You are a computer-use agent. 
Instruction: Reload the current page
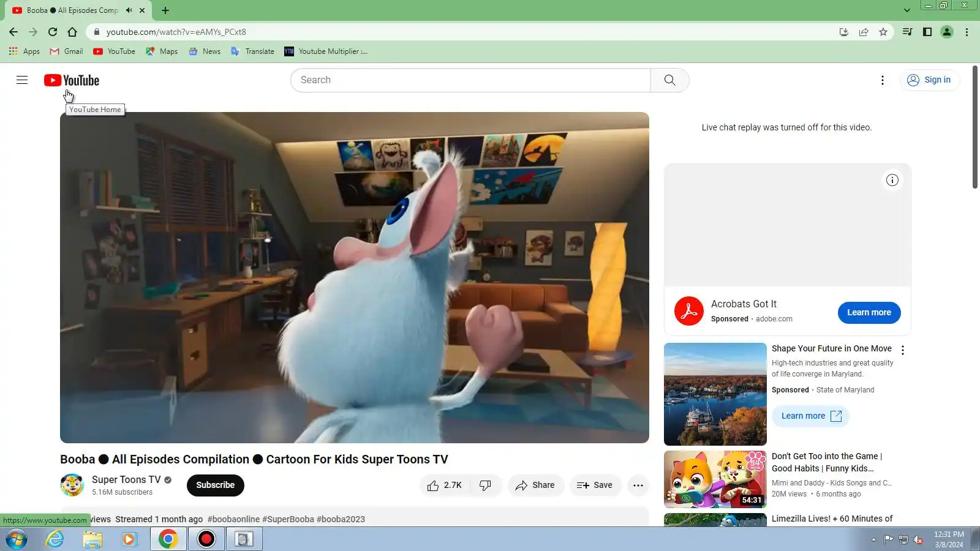click(x=53, y=32)
